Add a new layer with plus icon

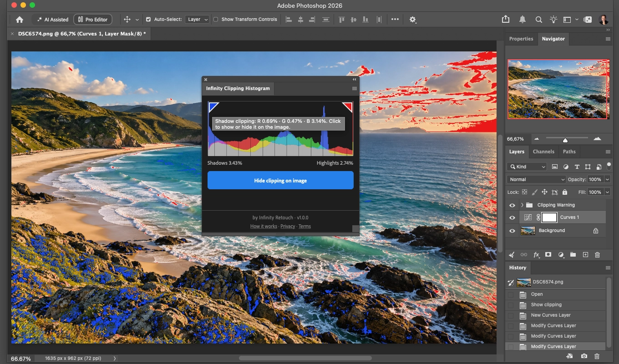coord(585,255)
